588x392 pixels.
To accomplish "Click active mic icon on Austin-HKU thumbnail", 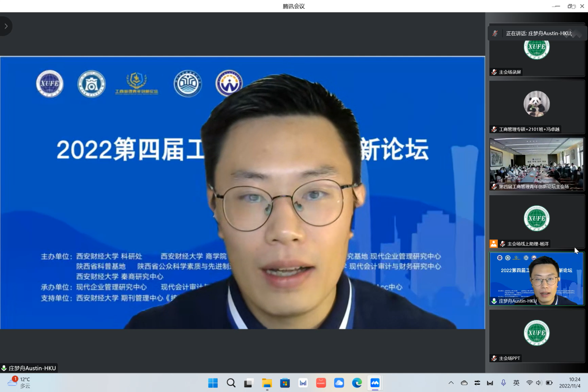I will [x=494, y=301].
